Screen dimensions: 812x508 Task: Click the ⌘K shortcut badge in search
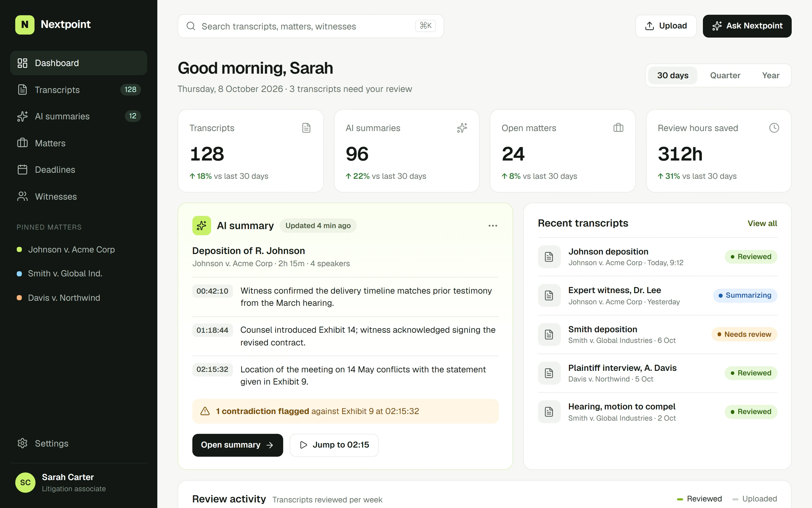(x=425, y=26)
